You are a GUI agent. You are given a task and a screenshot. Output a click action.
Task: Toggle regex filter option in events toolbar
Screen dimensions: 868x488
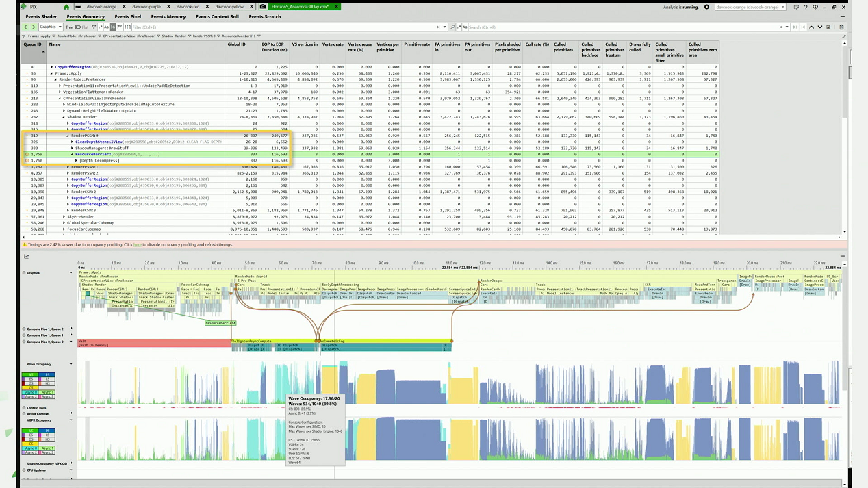[101, 27]
